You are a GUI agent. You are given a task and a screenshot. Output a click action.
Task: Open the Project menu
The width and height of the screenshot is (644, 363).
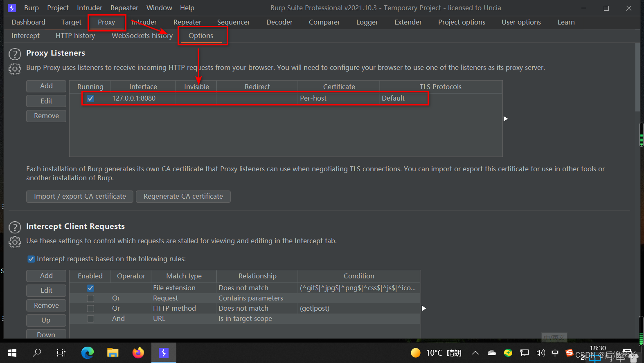click(58, 8)
